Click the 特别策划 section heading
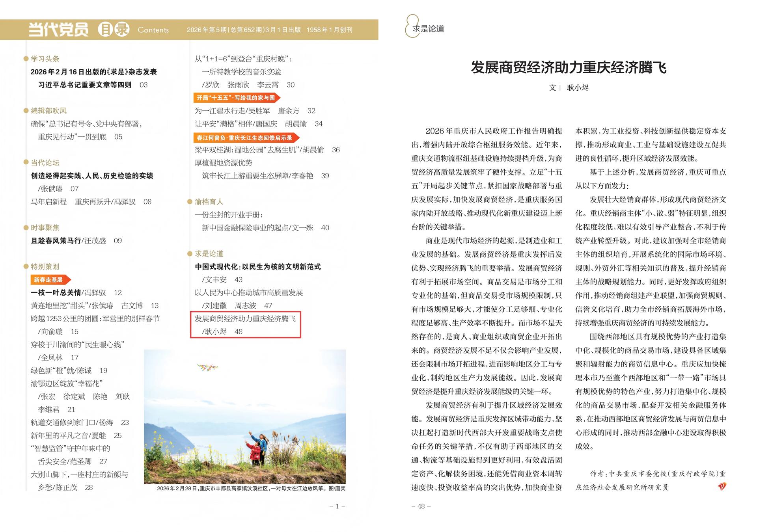The width and height of the screenshot is (757, 532). tap(45, 267)
